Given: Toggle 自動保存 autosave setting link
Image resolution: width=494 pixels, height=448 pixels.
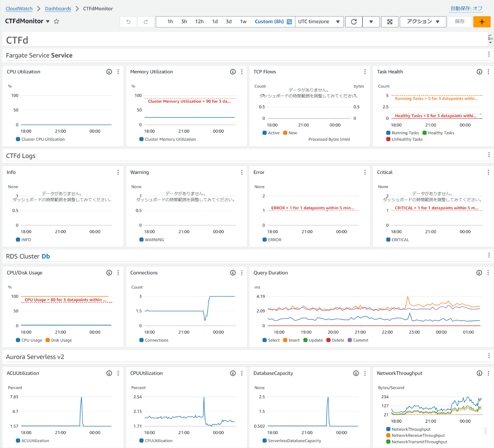Looking at the screenshot, I should pos(466,8).
